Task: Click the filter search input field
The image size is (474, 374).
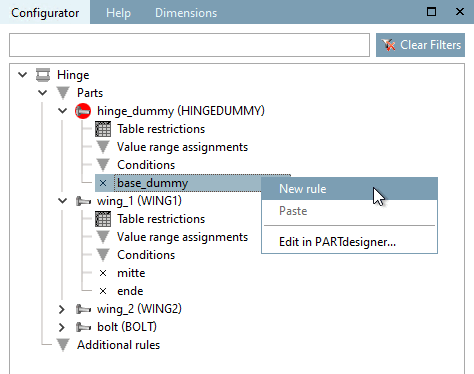Action: tap(189, 45)
